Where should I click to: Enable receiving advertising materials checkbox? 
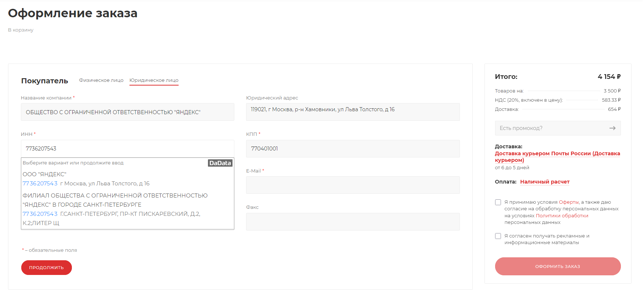(498, 236)
